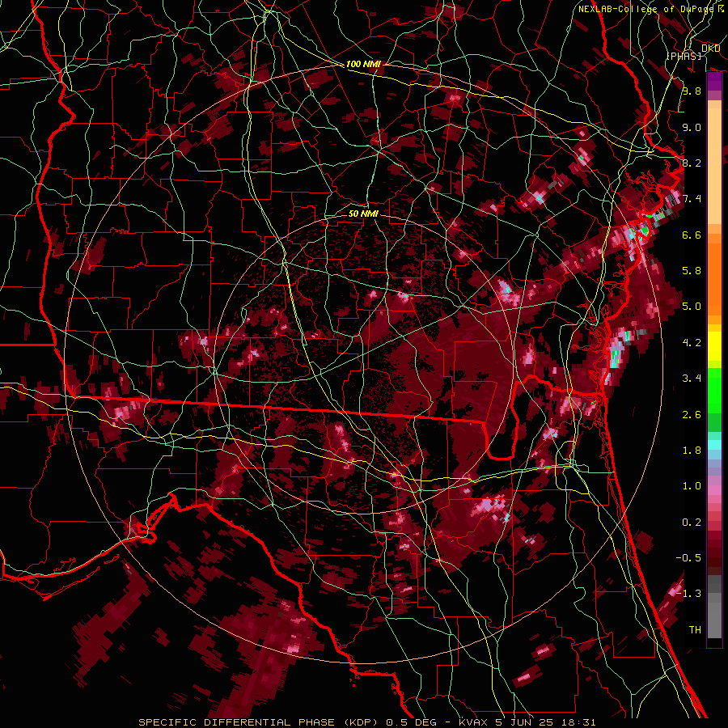The width and height of the screenshot is (728, 728).
Task: Select the 3.4 scale value
Action: (692, 379)
